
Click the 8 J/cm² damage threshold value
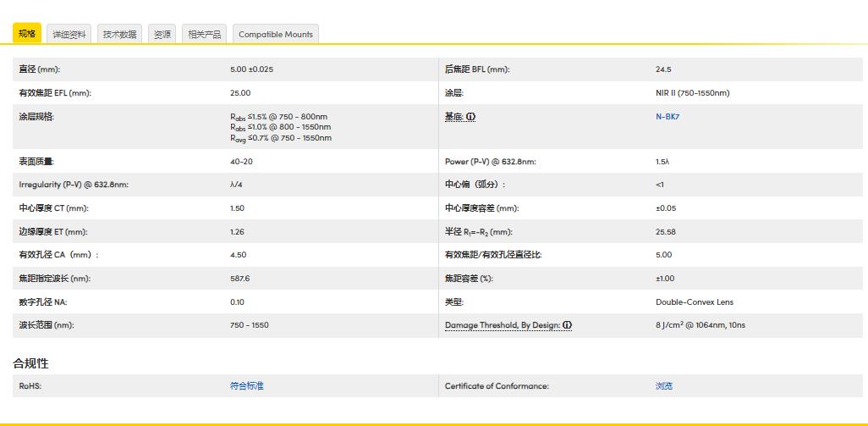(700, 325)
